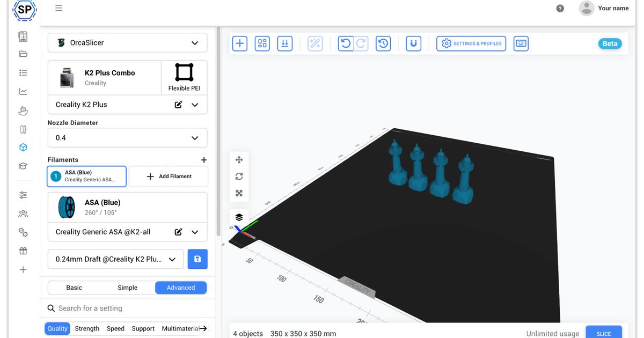Select the move tool in the viewport
The height and width of the screenshot is (338, 644).
click(239, 160)
